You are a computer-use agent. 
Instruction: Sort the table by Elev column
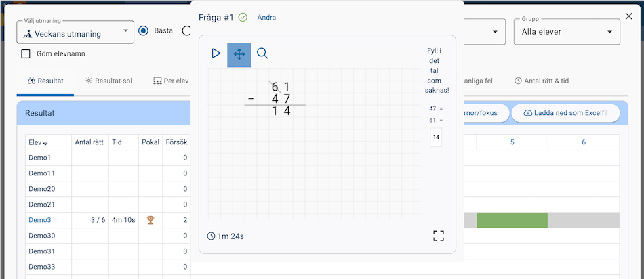click(x=38, y=143)
